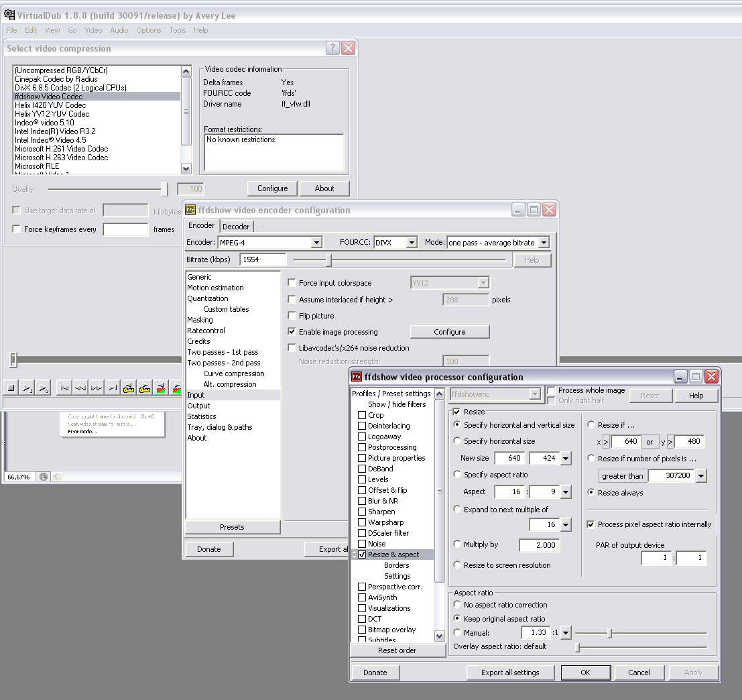Enable Libavcodec's/x264 noise reduction

click(x=292, y=348)
